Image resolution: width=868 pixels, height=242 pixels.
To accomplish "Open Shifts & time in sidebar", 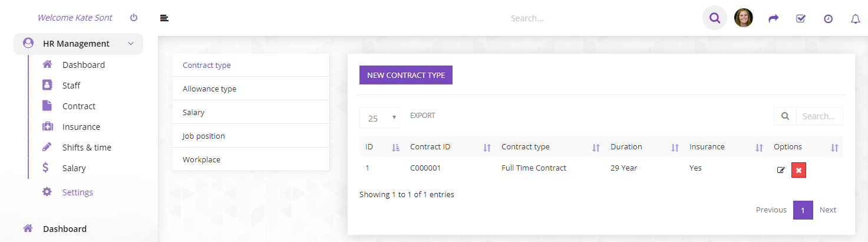I will coord(87,148).
